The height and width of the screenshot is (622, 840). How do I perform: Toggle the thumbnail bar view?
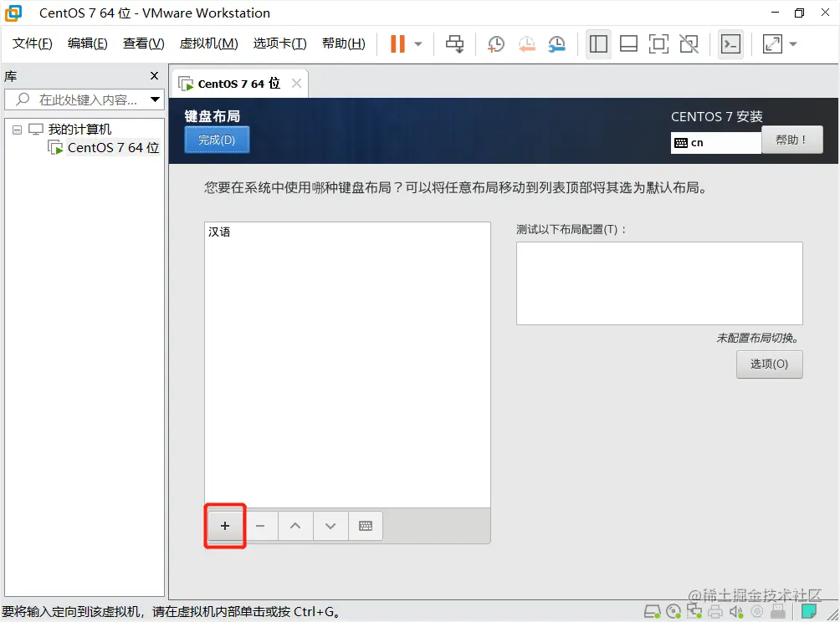point(628,44)
